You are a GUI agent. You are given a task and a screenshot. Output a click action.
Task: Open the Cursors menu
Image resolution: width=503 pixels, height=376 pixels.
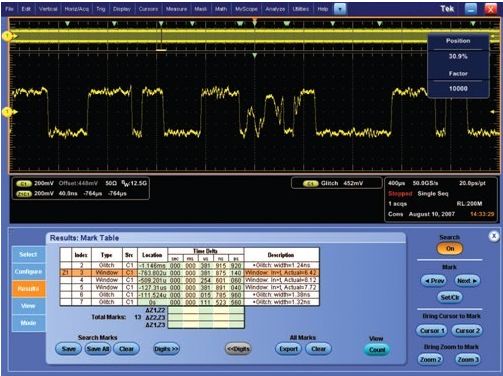pos(148,9)
